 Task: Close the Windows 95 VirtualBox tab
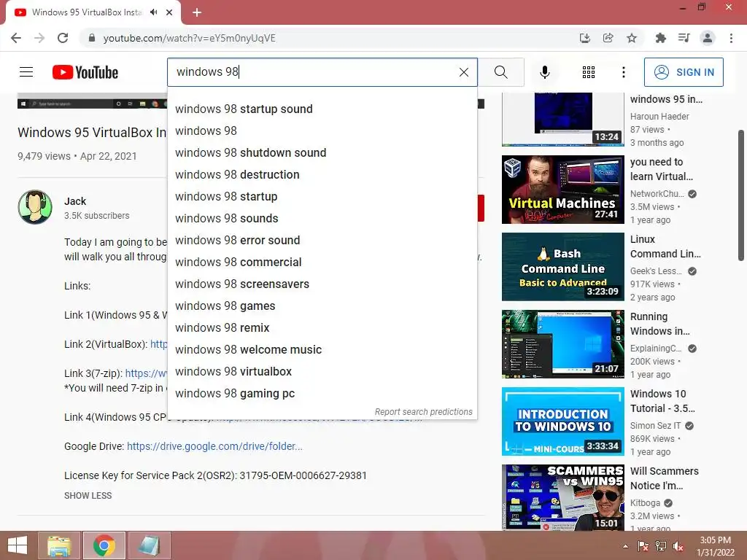coord(169,12)
